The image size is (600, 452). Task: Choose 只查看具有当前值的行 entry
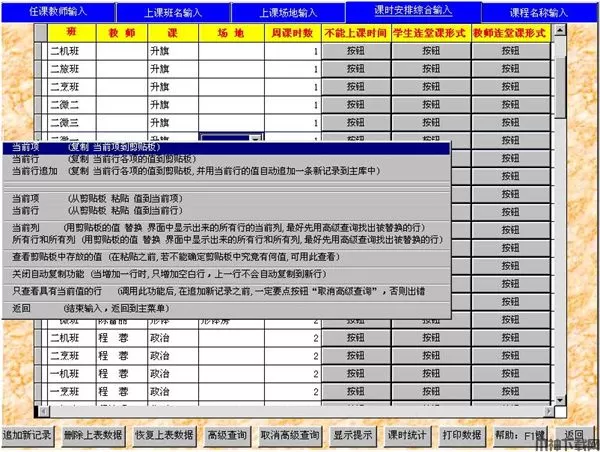(x=226, y=291)
